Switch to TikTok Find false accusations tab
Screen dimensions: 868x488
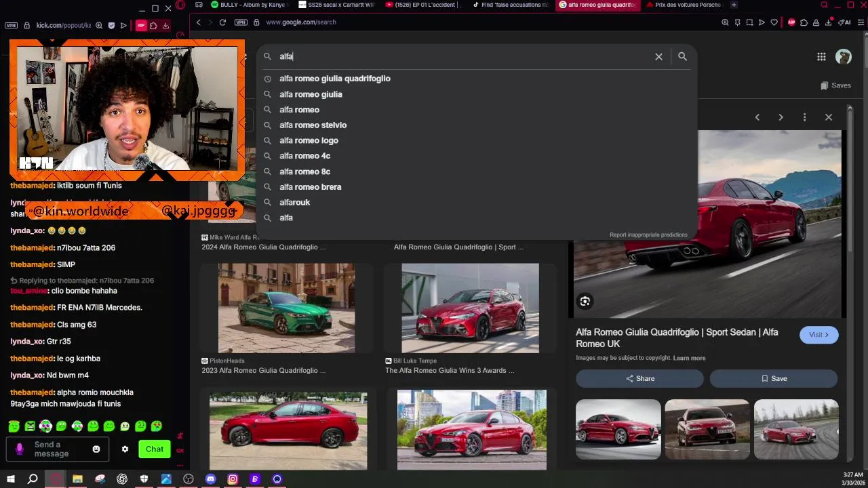(x=511, y=5)
